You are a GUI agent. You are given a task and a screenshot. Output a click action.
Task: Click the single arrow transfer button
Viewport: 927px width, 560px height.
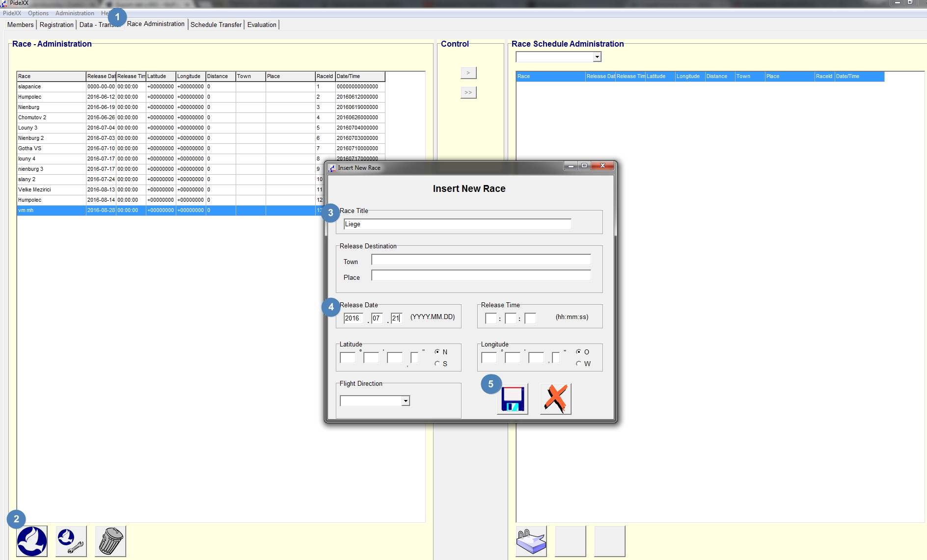coord(468,73)
